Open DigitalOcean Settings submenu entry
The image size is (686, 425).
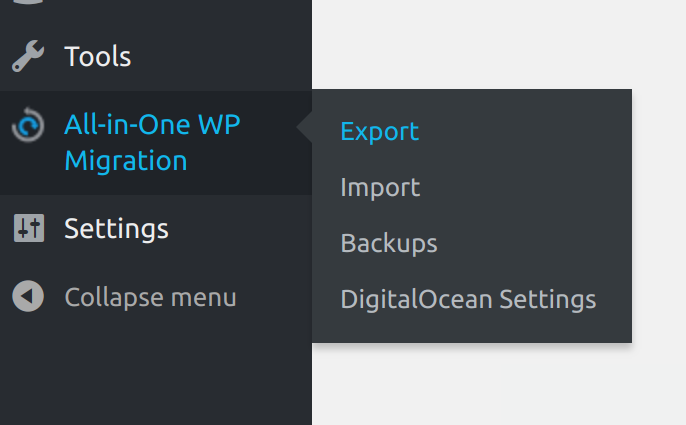point(468,299)
